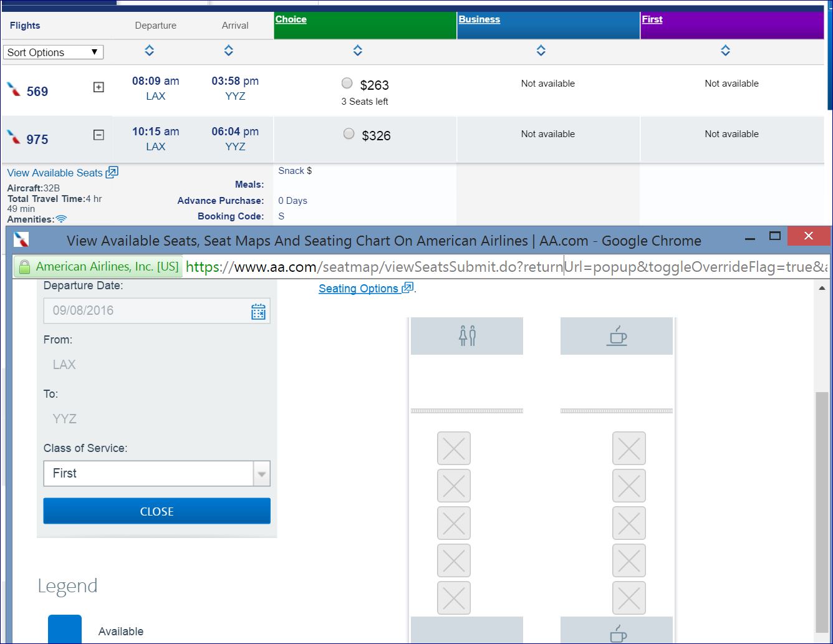
Task: Click the sort arrows under Choice fare
Action: point(357,50)
